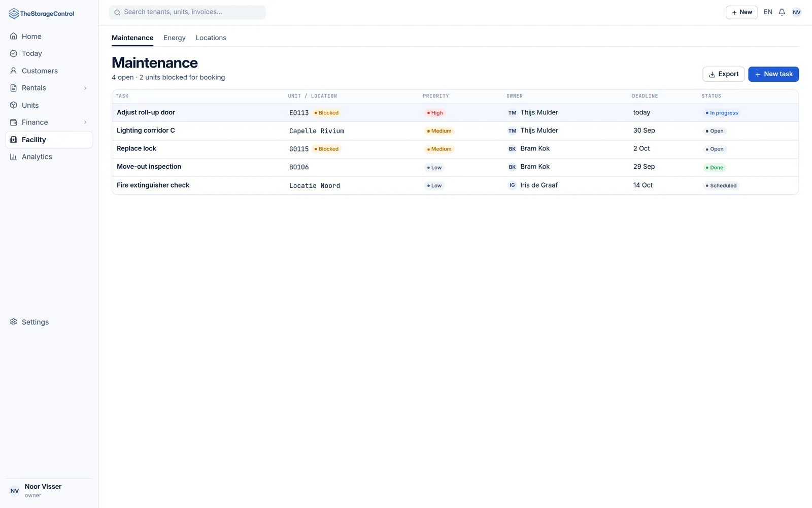
Task: Open Noor Visser owner profile
Action: (49, 491)
